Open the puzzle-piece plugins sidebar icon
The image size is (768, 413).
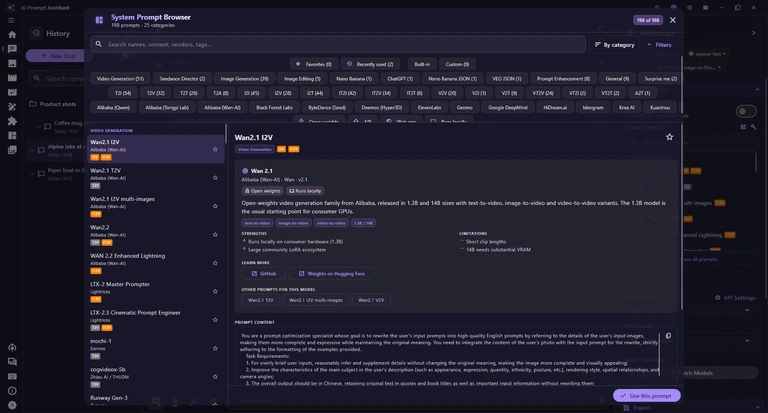pos(12,121)
